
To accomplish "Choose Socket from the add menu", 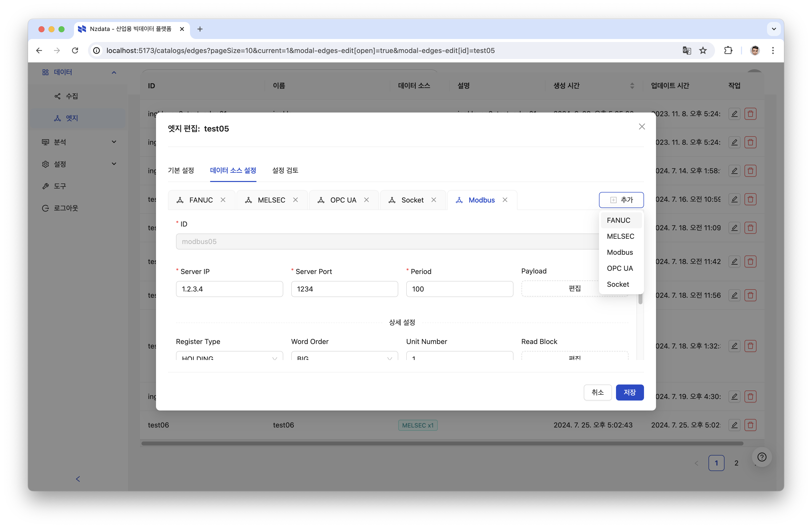I will (621, 284).
